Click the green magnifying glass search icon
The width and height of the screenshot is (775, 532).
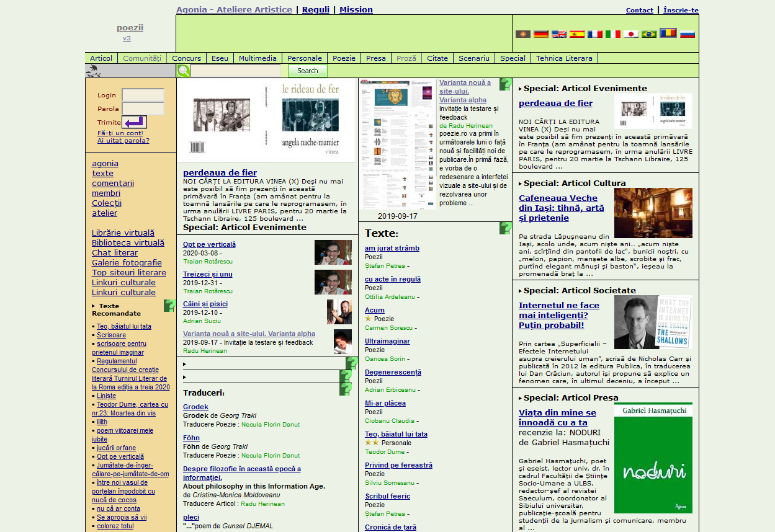184,71
